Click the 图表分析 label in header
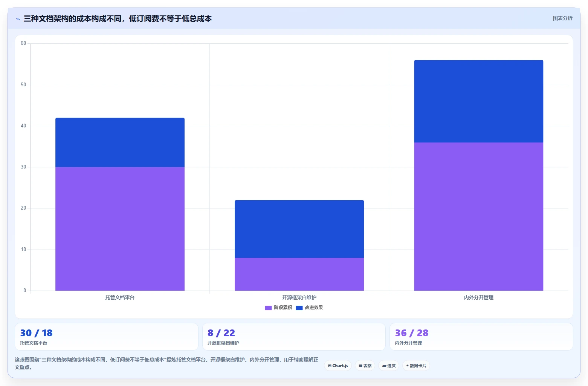This screenshot has height=386, width=588. [x=562, y=18]
